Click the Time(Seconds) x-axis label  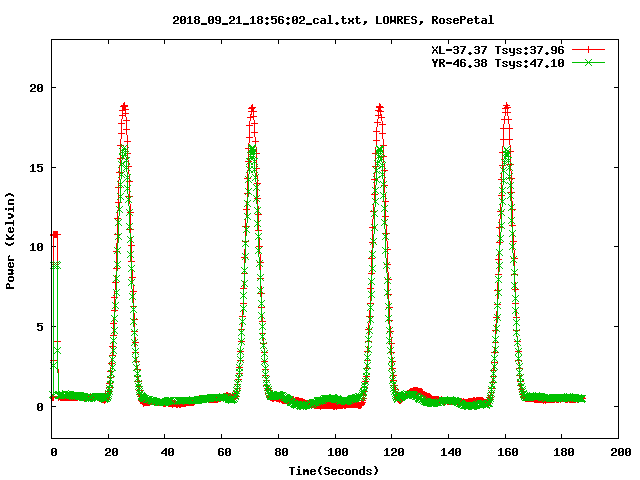[334, 471]
